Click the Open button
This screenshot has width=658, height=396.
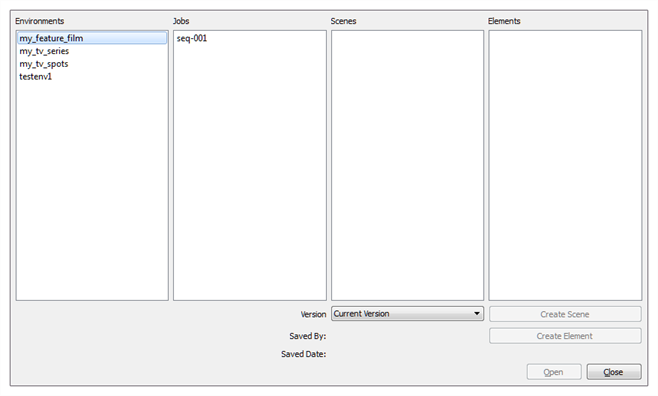coord(554,372)
